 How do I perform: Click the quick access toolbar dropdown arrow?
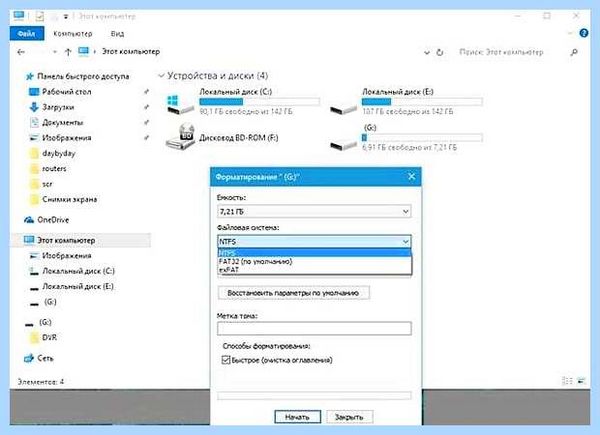pyautogui.click(x=66, y=16)
